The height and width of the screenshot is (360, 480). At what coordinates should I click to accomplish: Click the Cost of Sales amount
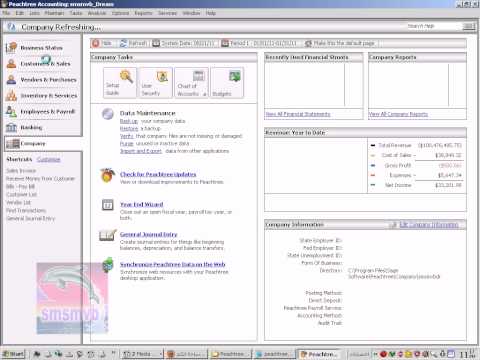(x=448, y=155)
